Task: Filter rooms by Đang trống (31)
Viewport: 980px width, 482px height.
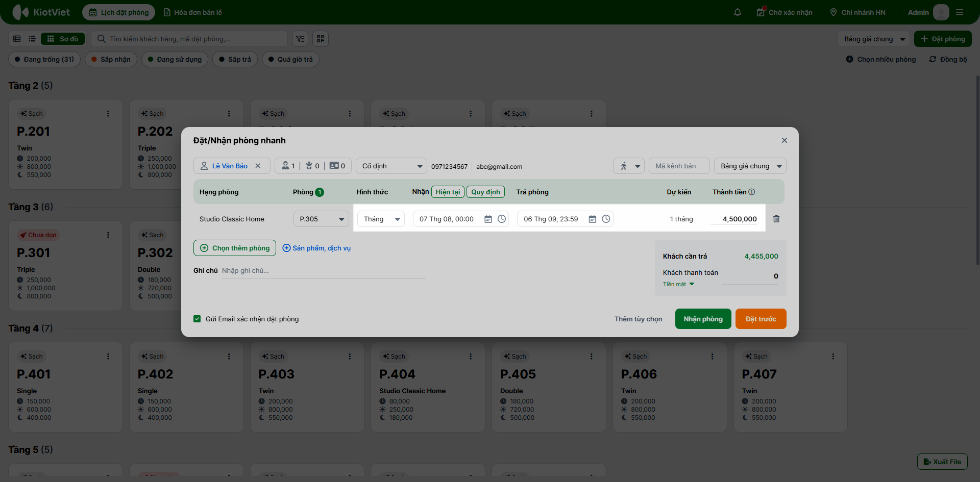Action: tap(44, 59)
